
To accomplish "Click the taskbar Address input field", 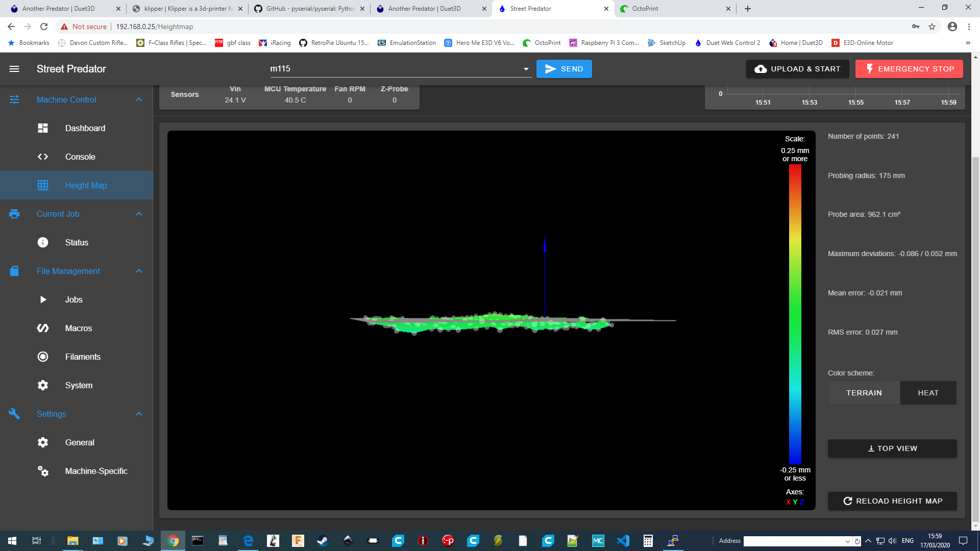I will 793,541.
